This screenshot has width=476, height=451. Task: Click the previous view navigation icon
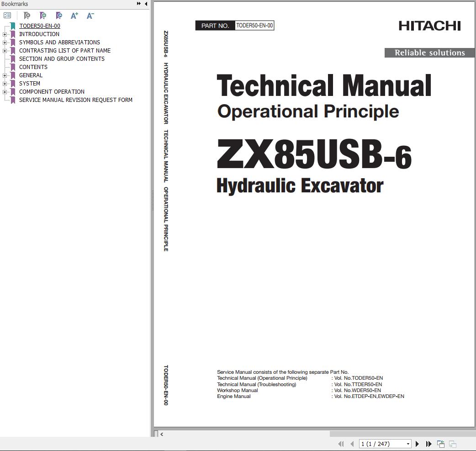441,444
